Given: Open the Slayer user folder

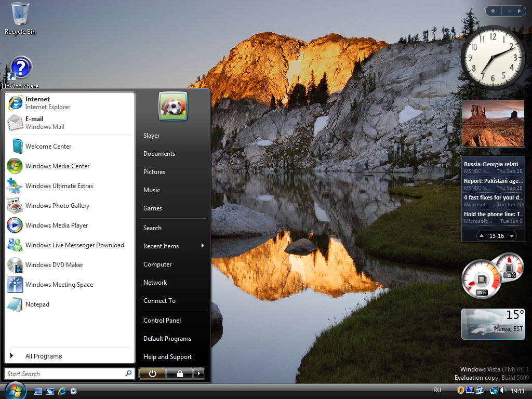Looking at the screenshot, I should (174, 136).
